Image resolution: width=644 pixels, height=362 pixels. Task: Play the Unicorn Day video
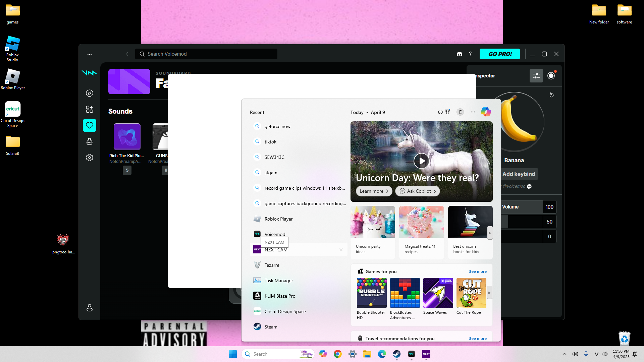coord(421,161)
